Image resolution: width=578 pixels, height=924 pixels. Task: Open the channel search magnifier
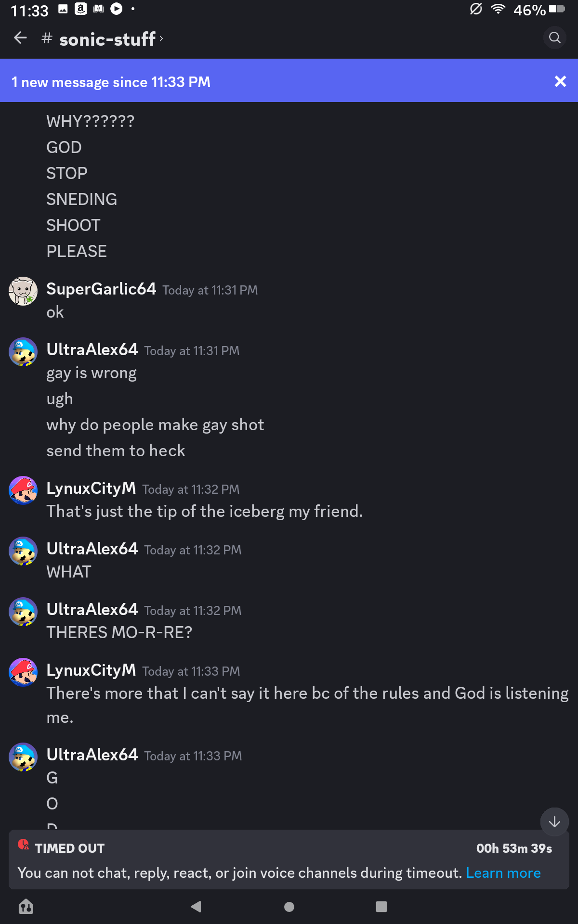pyautogui.click(x=555, y=38)
